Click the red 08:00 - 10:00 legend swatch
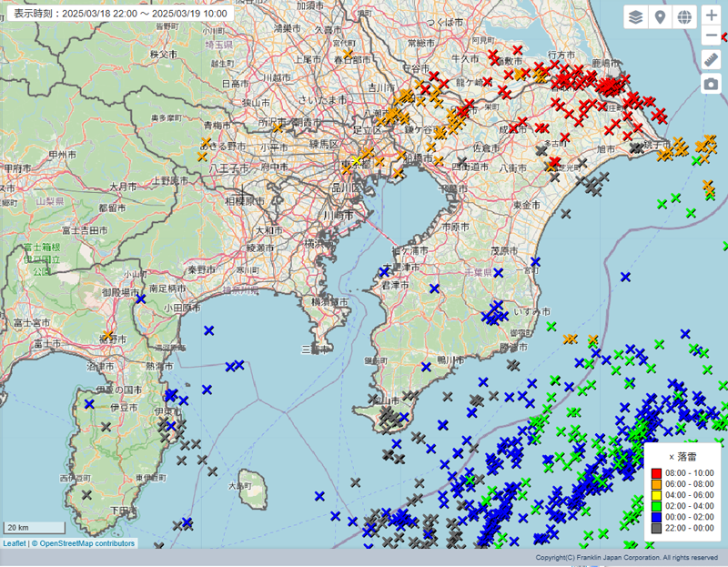This screenshot has width=728, height=567. click(x=656, y=473)
